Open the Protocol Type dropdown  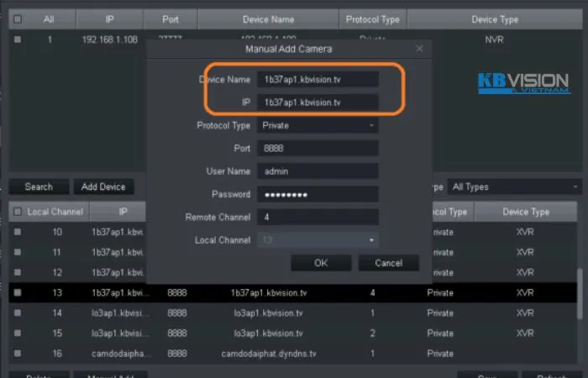coord(318,125)
